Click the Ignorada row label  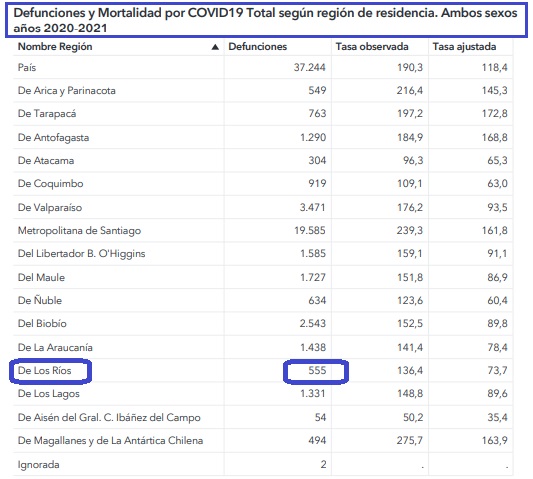38,464
